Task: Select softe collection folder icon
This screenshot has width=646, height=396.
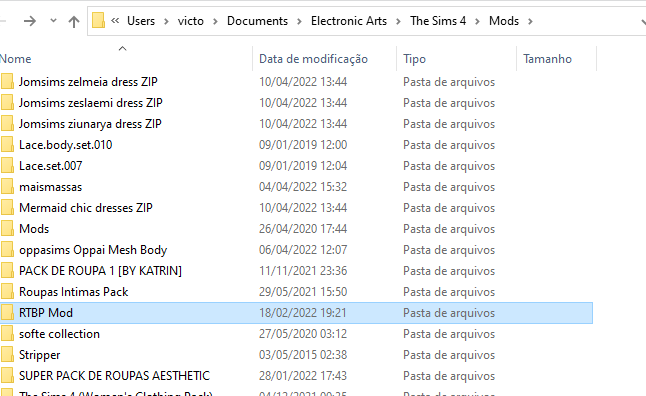Action: [7, 334]
